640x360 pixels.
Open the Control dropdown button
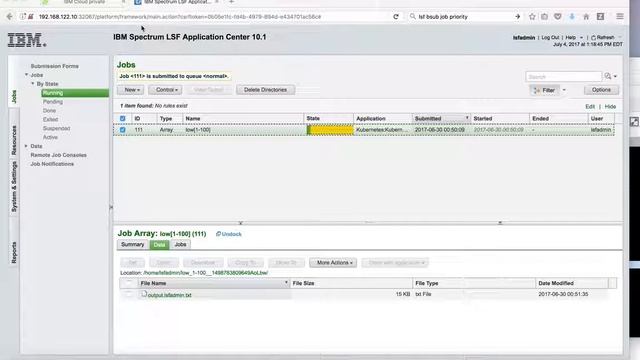tap(165, 90)
